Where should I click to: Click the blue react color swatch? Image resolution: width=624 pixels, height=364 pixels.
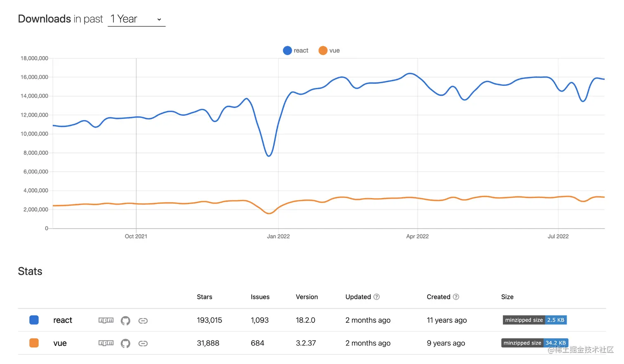coord(34,320)
